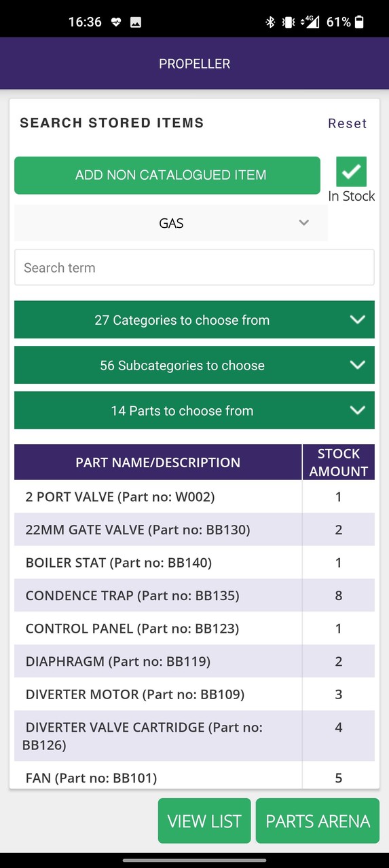Uncheck the In Stock checkbox
The width and height of the screenshot is (389, 868).
tap(351, 172)
